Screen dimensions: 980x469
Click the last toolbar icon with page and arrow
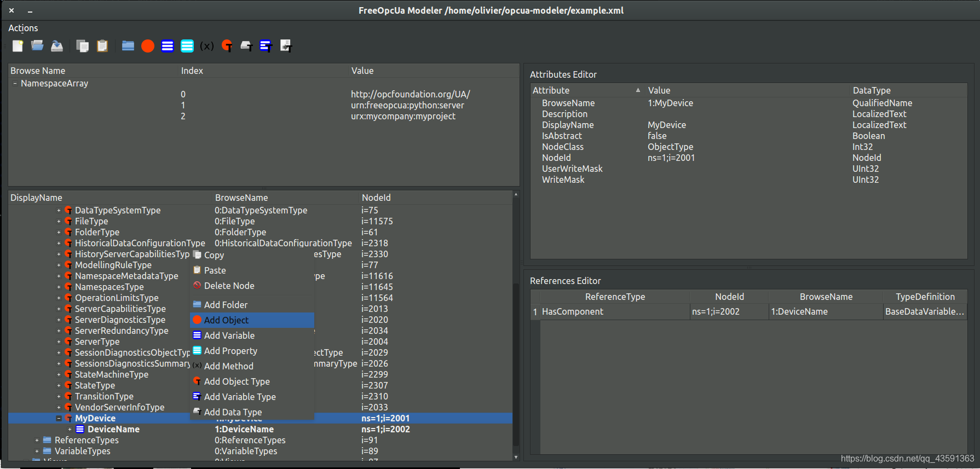[286, 46]
